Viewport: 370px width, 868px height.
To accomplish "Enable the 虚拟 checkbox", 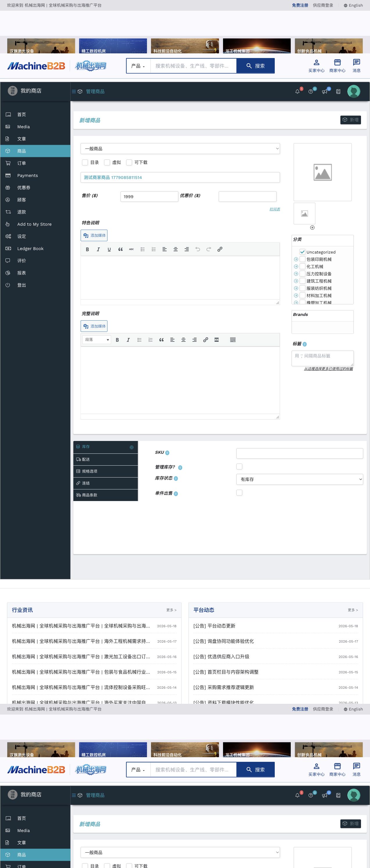I will [107, 162].
